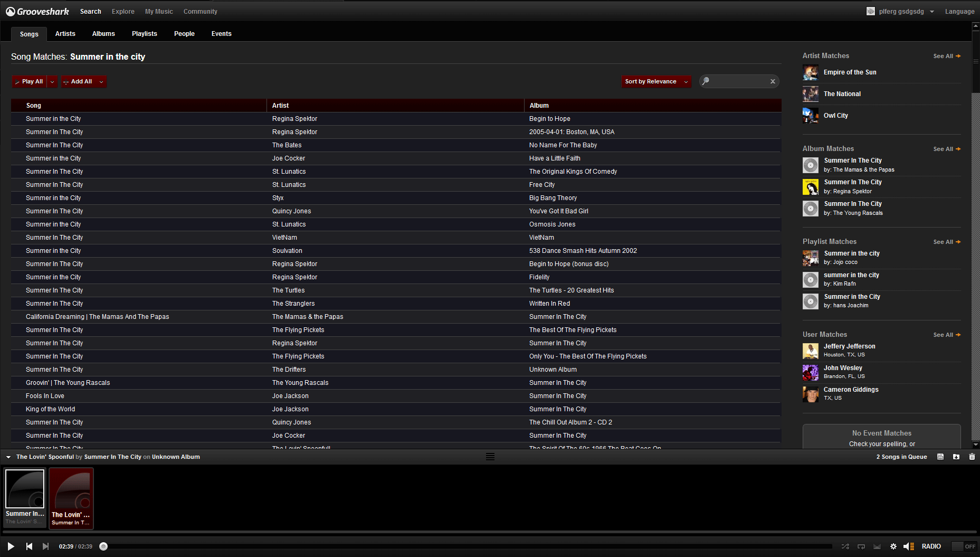980x557 pixels.
Task: Toggle the crossfade option
Action: tap(877, 546)
